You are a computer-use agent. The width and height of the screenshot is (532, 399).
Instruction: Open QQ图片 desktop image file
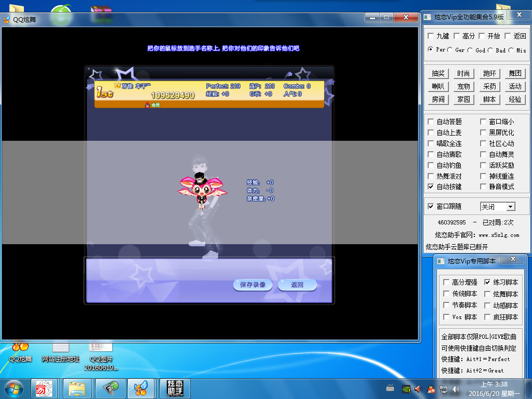[101, 357]
